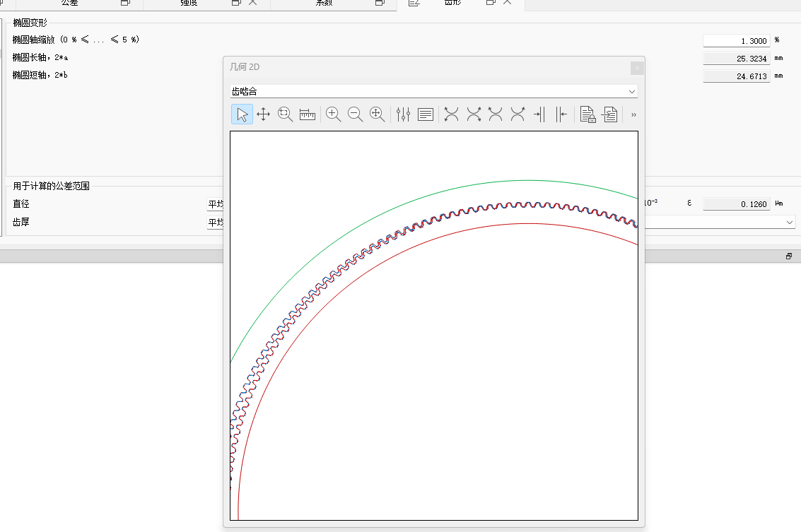Open the 齿啮合 graphic selection dropdown
Viewport: 801px width, 532px height.
[x=433, y=91]
